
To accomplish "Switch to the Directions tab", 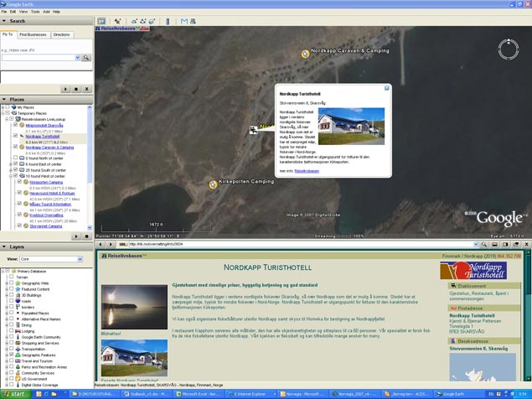I will coord(61,34).
